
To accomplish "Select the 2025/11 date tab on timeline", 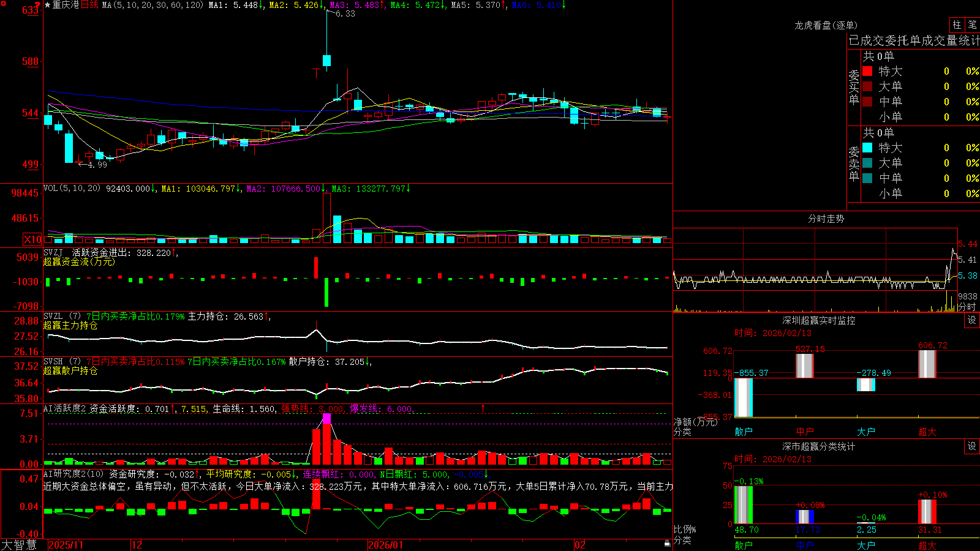I will [x=66, y=545].
